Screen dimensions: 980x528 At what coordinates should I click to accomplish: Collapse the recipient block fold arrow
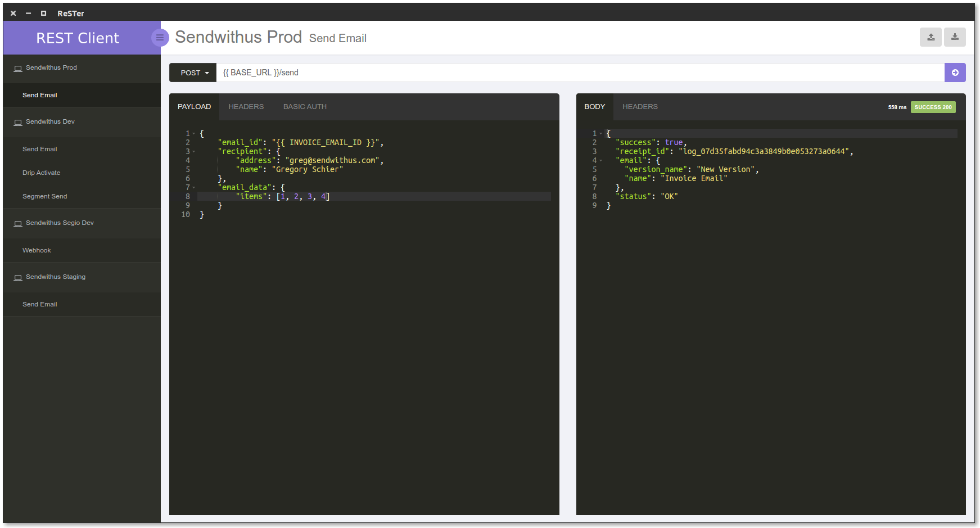pyautogui.click(x=194, y=152)
